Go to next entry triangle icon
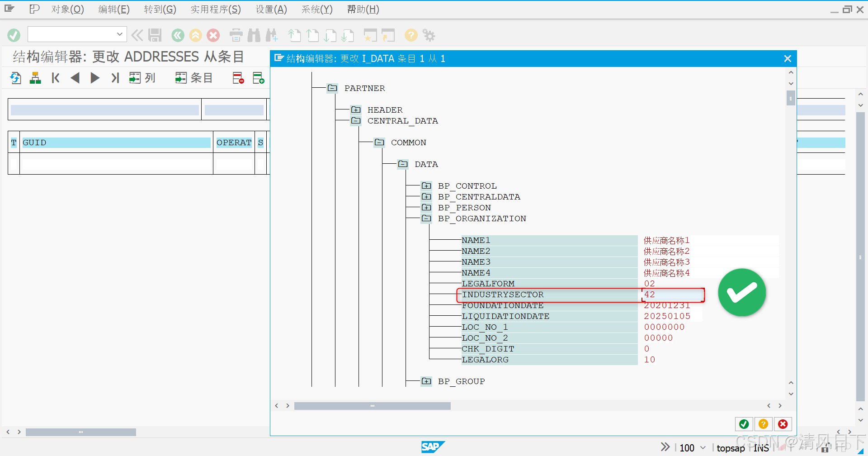 click(x=94, y=78)
